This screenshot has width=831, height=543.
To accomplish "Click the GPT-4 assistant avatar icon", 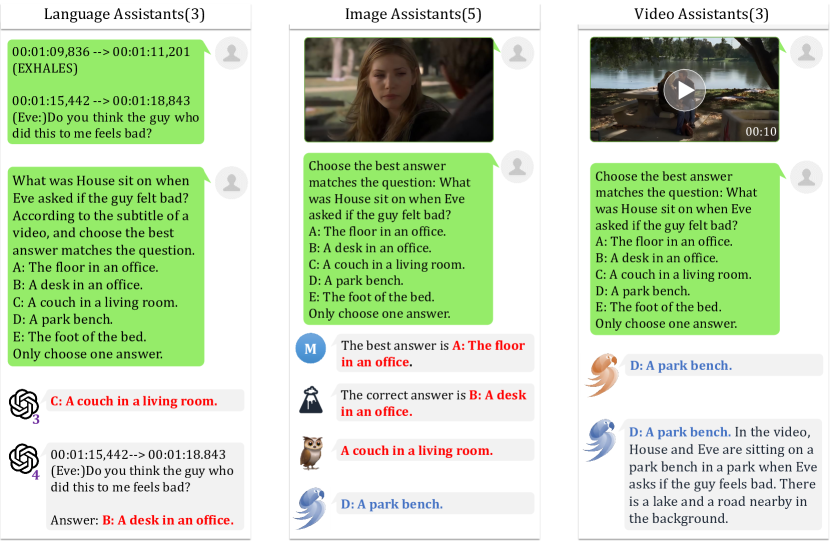I will point(24,461).
